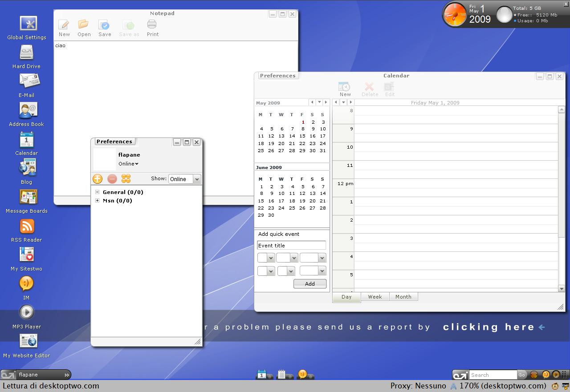Viewport: 570px width, 392px height.
Task: Open the Online status dropdown under flapane
Action: (128, 164)
